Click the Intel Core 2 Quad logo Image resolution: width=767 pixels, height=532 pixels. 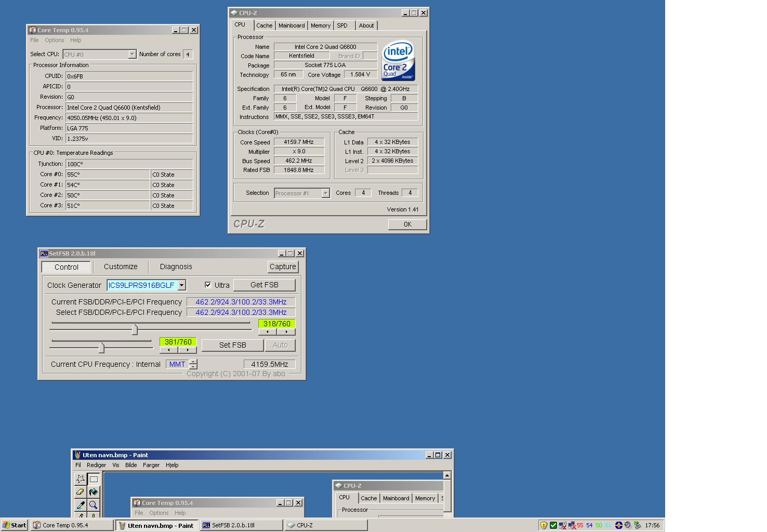click(398, 61)
